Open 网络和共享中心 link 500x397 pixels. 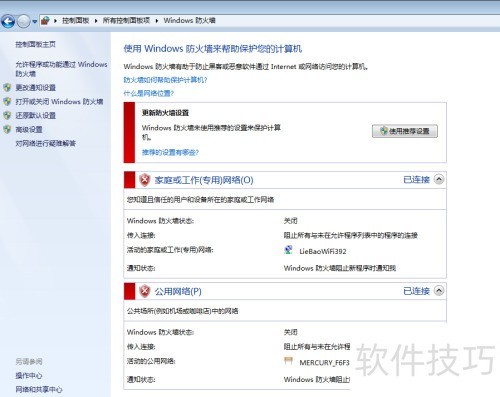pyautogui.click(x=39, y=389)
